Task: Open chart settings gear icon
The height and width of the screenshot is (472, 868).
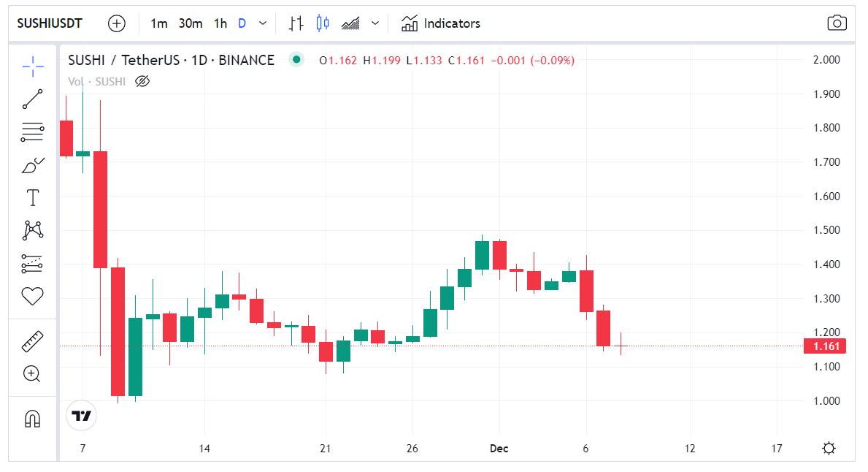Action: 829,448
